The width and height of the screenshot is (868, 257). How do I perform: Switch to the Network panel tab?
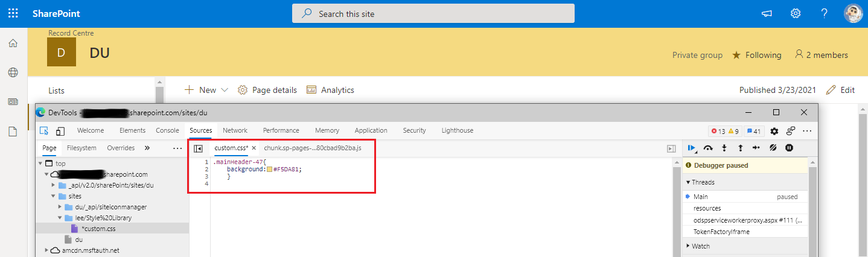235,130
